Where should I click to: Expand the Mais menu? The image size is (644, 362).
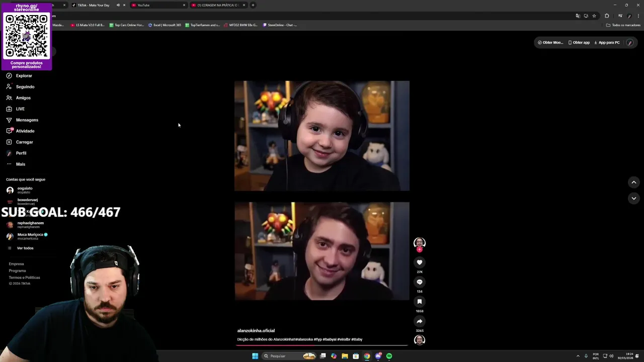point(16,164)
